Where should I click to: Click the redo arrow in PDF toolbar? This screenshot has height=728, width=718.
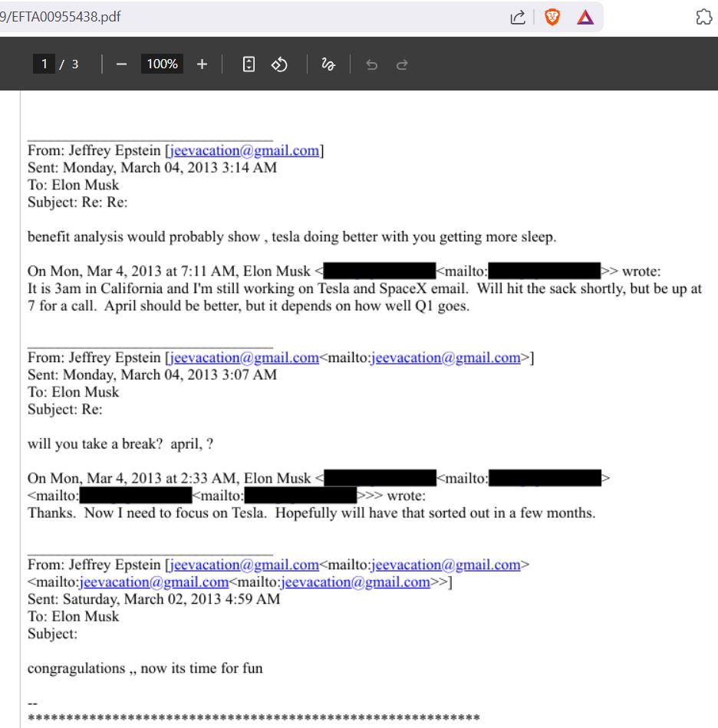[x=402, y=64]
